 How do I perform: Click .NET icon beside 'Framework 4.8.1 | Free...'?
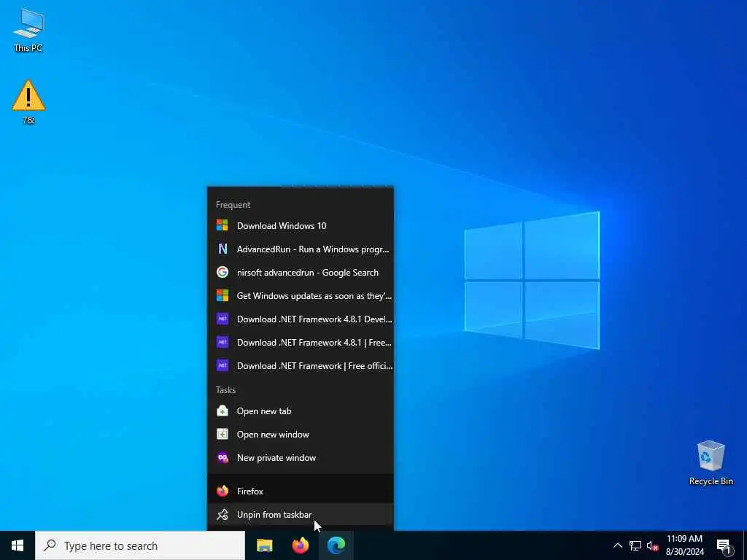222,342
